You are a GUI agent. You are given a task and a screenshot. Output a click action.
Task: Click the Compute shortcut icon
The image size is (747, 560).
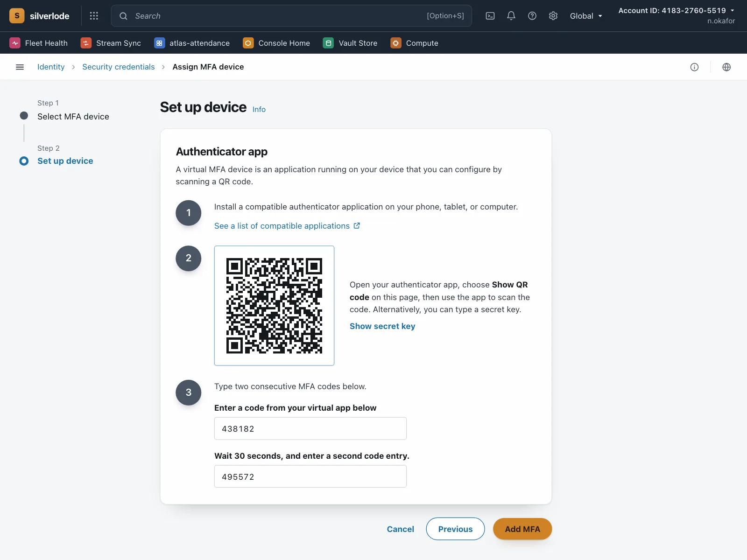tap(396, 43)
